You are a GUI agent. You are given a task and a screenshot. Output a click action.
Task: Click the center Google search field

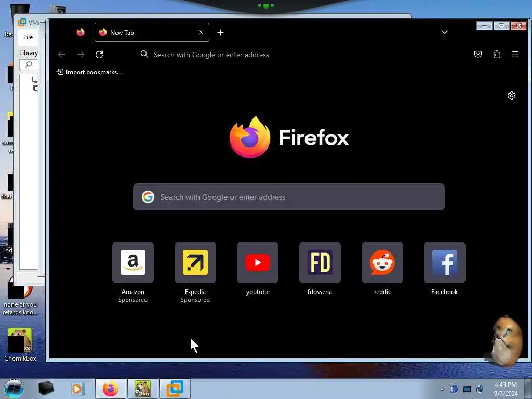click(x=289, y=197)
